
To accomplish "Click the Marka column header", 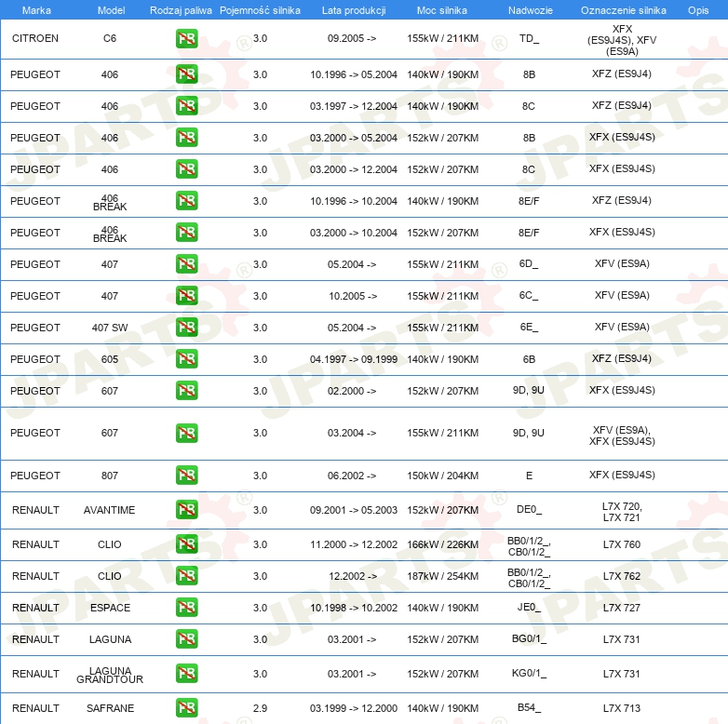I will coord(36,10).
